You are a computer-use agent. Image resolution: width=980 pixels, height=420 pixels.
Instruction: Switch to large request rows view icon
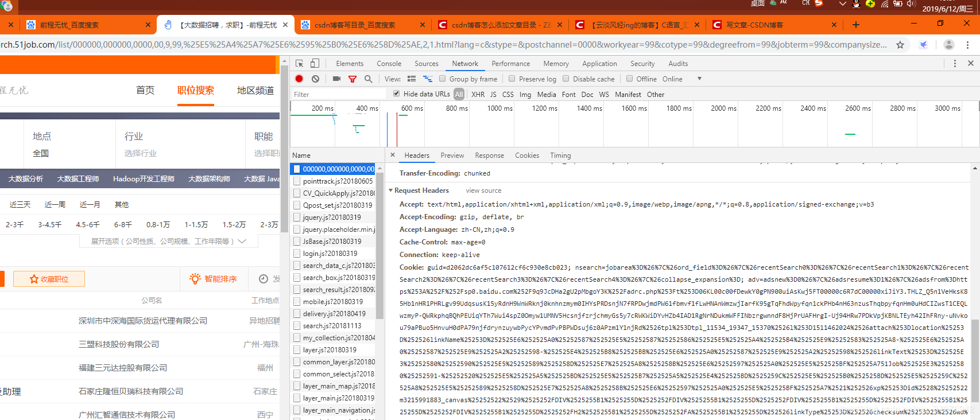coord(412,79)
